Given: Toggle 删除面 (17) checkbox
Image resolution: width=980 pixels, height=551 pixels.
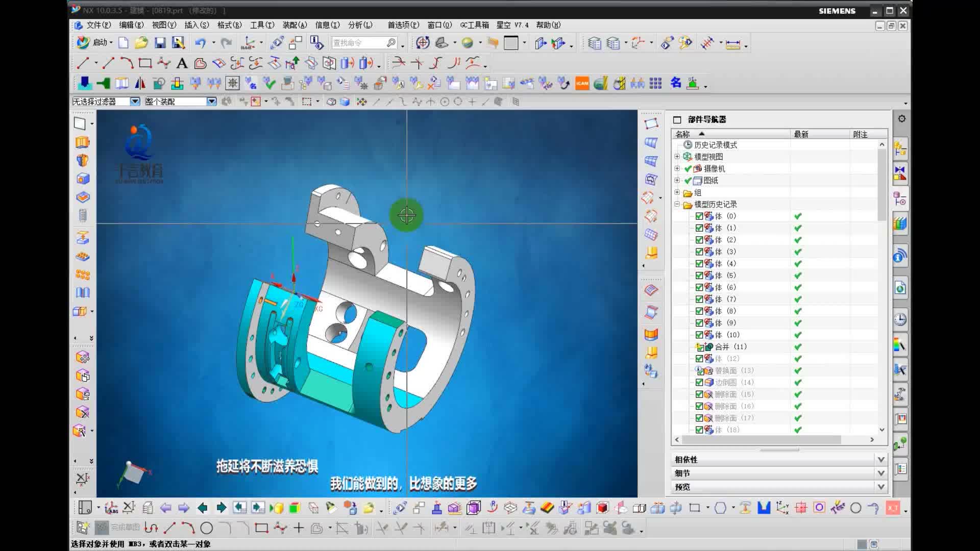Looking at the screenshot, I should point(699,418).
